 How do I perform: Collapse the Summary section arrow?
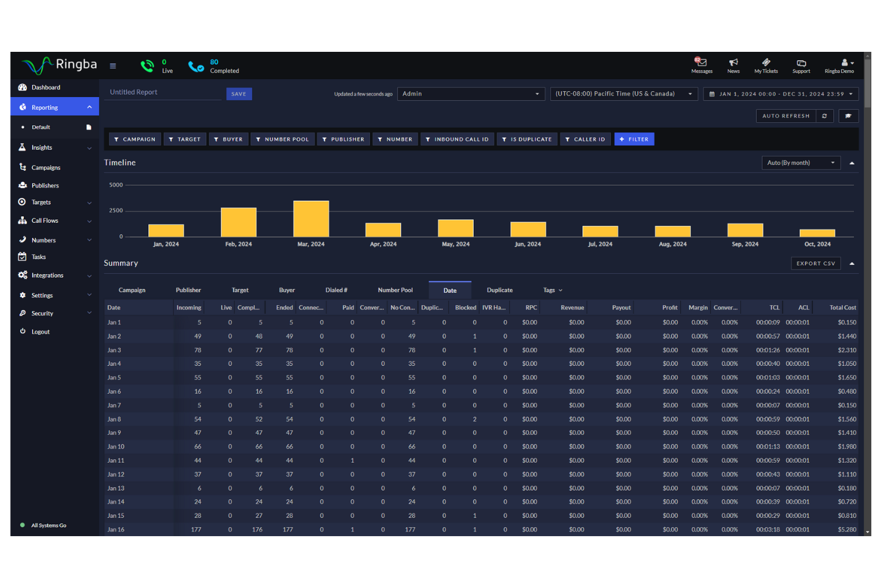pos(852,263)
